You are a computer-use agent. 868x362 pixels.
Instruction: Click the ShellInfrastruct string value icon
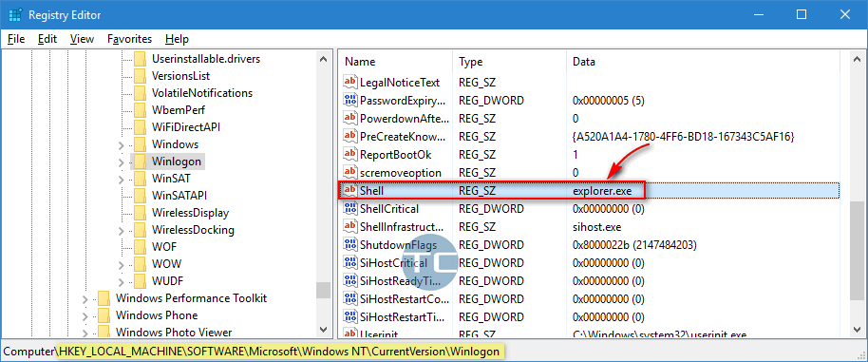tap(349, 226)
